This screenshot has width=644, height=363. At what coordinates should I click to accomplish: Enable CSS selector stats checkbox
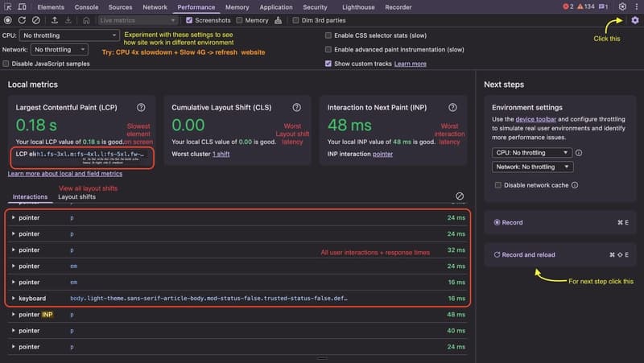[x=328, y=35]
